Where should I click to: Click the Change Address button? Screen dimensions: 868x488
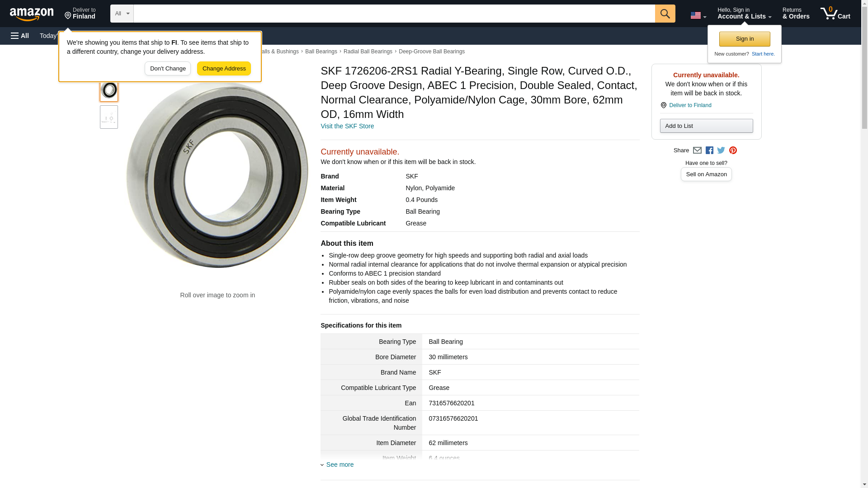coord(224,69)
